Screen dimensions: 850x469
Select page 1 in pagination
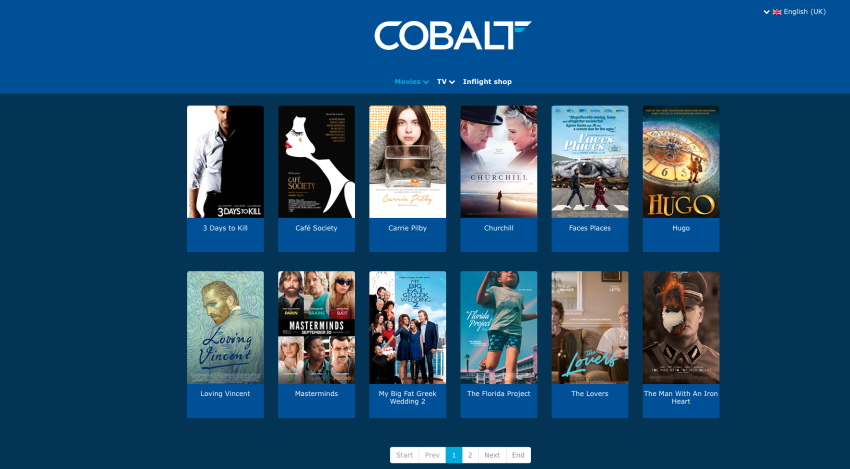(454, 455)
